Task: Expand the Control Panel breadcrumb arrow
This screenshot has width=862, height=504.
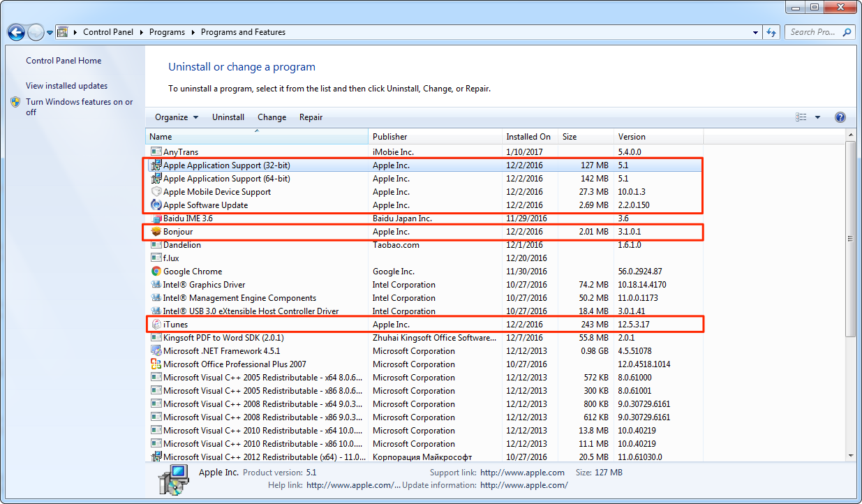Action: (142, 32)
